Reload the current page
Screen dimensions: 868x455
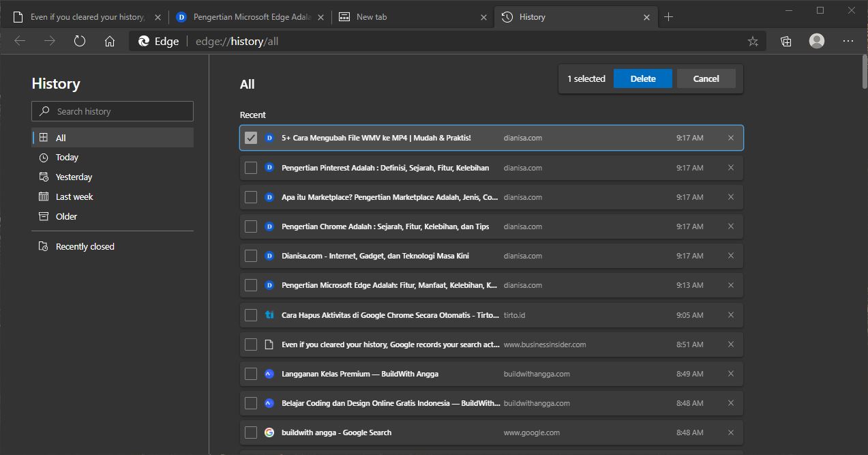click(x=79, y=41)
